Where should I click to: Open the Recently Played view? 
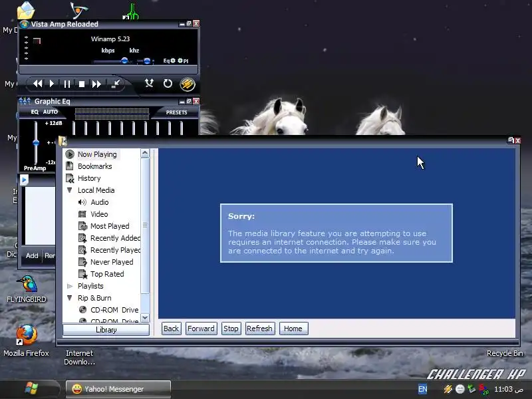[x=115, y=250]
